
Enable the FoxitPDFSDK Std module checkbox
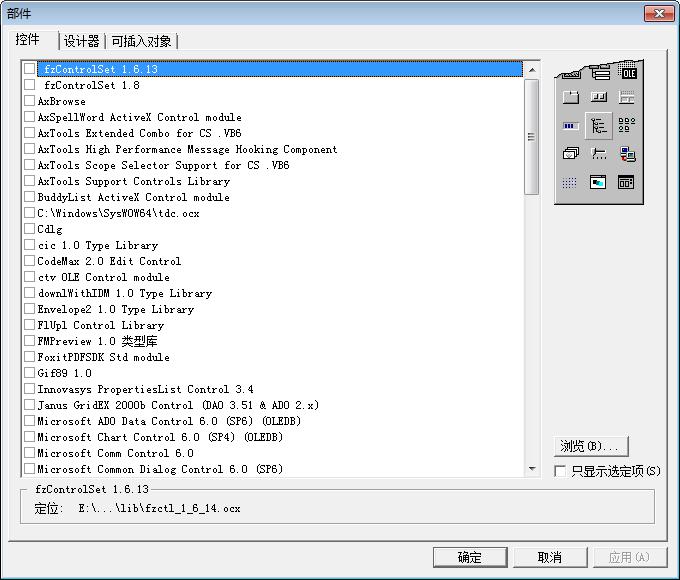[29, 357]
